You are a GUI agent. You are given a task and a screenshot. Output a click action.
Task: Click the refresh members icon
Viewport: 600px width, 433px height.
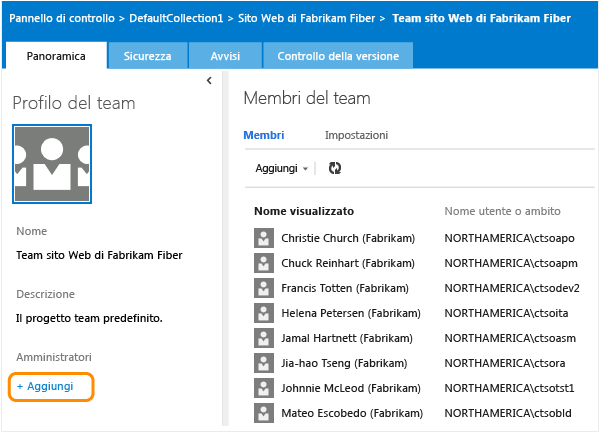[334, 168]
